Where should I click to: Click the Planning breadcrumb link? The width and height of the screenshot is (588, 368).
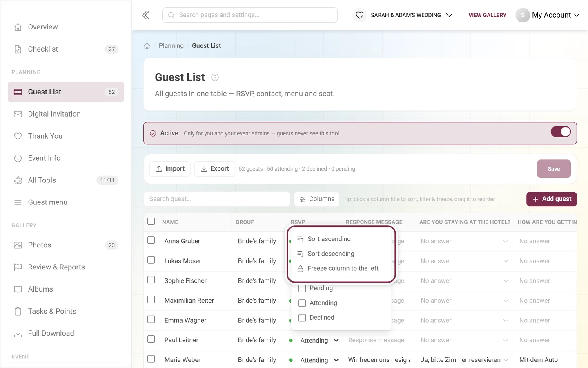171,46
